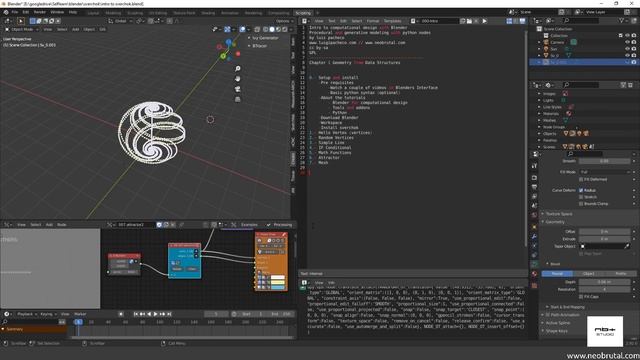The height and width of the screenshot is (360, 640).
Task: Jump to the timeline start frame
Action: coord(136,314)
